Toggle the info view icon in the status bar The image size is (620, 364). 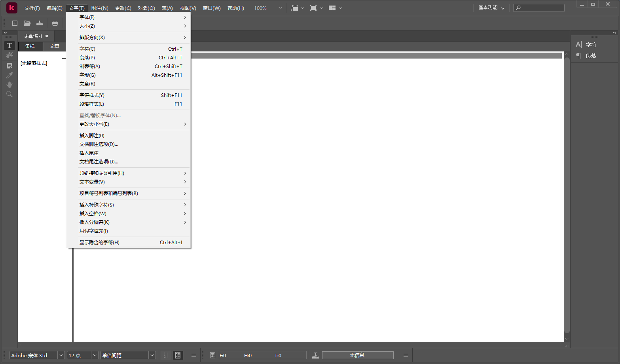pyautogui.click(x=178, y=355)
